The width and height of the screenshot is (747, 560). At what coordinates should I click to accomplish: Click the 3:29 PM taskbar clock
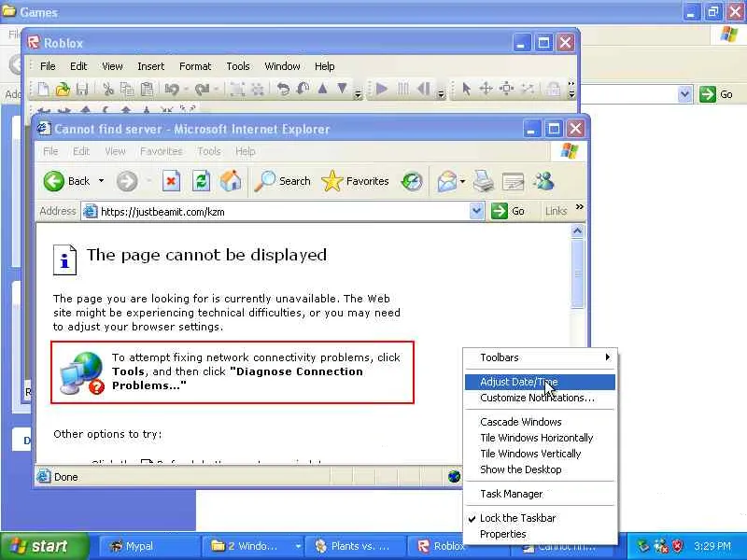(x=712, y=546)
